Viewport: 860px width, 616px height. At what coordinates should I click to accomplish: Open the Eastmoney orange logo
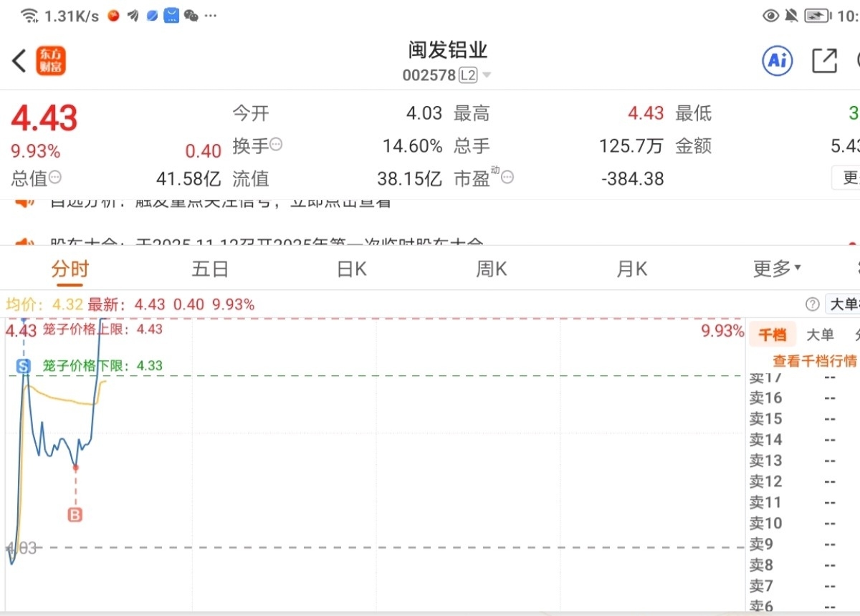tap(52, 61)
